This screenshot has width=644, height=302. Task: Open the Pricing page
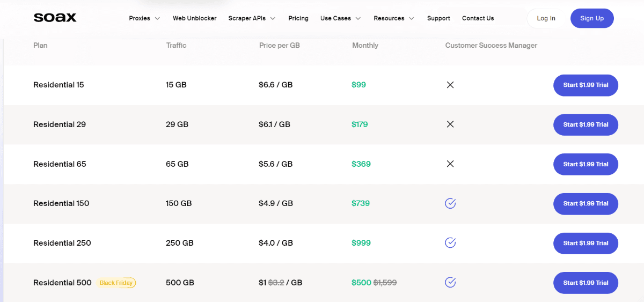click(298, 18)
